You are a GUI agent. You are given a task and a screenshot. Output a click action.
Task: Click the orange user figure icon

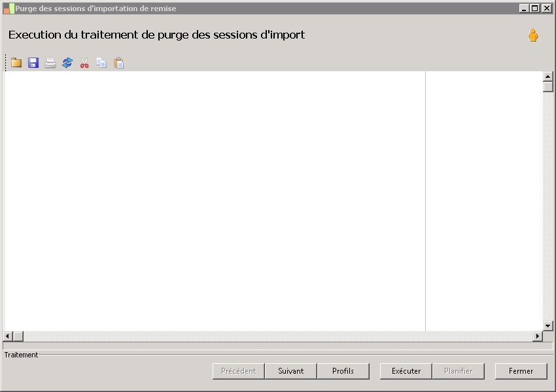(x=532, y=35)
